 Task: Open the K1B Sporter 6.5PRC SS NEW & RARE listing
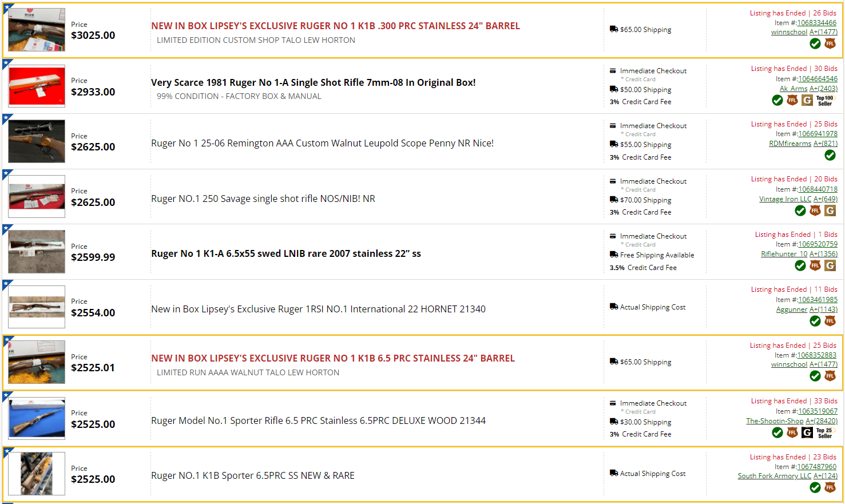tap(253, 475)
